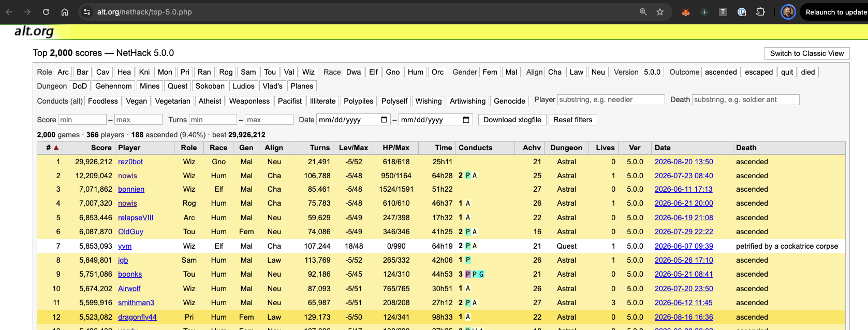Reload the alt.org page

[46, 12]
